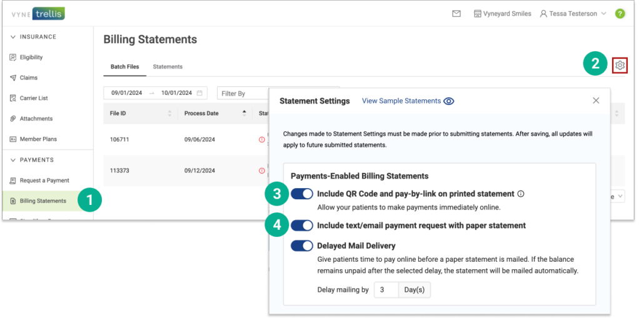Collapse the INSURANCE sidebar section

pos(13,37)
